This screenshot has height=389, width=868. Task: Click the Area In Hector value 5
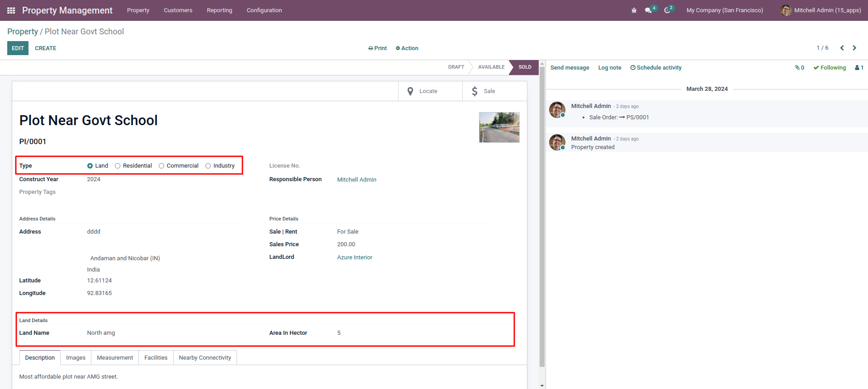click(x=339, y=333)
